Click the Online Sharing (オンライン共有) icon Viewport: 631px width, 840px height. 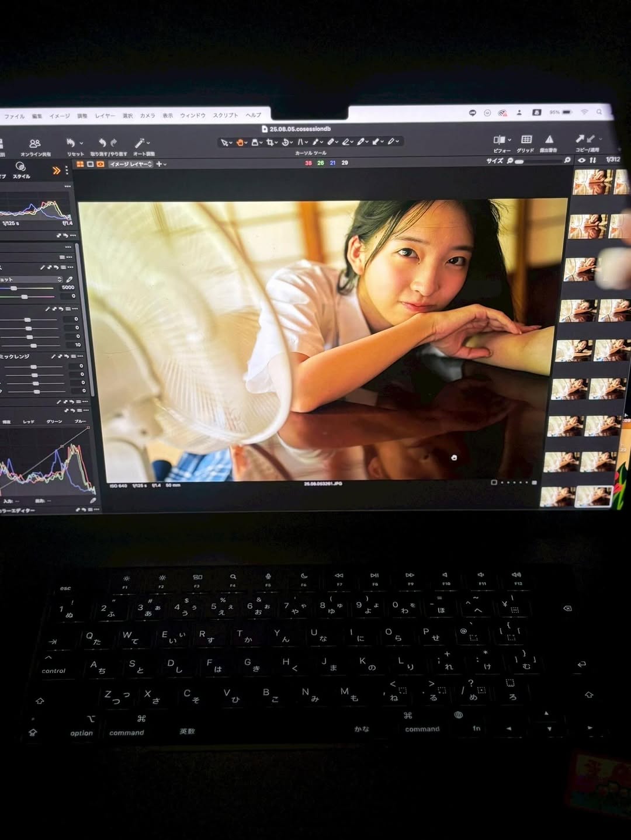(35, 144)
